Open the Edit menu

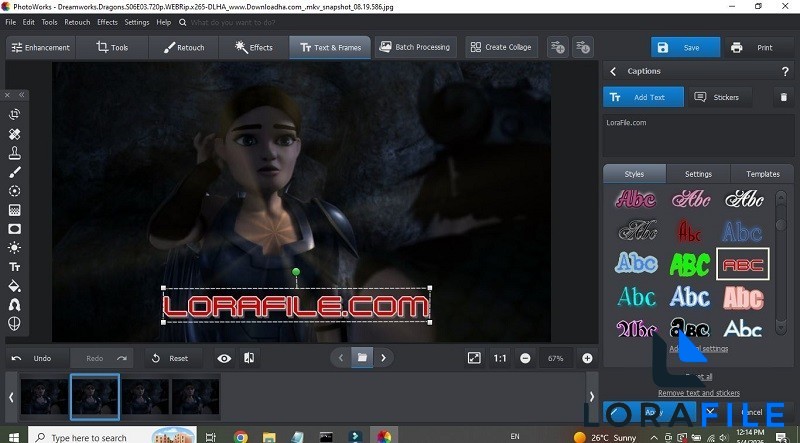tap(29, 22)
